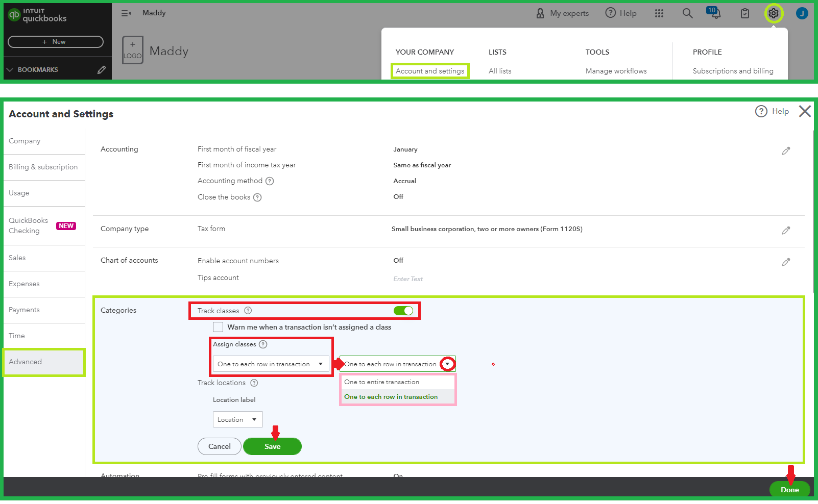Screen dimensions: 818x504
Task: Click the Save button
Action: click(272, 446)
